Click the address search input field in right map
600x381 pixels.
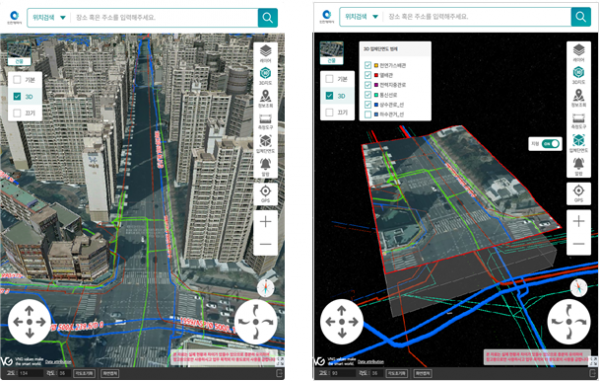476,17
